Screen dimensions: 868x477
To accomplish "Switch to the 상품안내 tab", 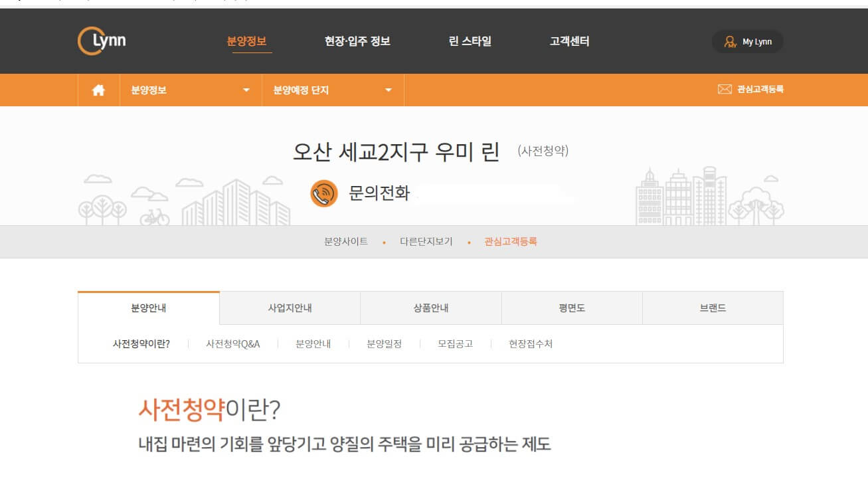I will tap(430, 308).
